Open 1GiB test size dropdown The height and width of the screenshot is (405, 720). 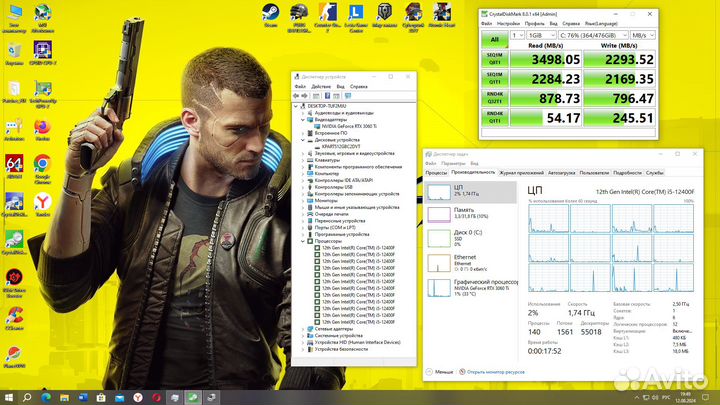click(x=541, y=35)
